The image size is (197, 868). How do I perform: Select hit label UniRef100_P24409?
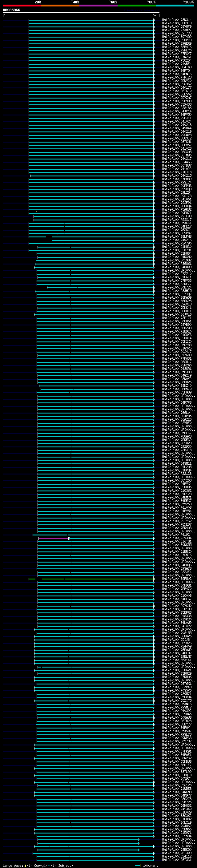[x=177, y=646]
